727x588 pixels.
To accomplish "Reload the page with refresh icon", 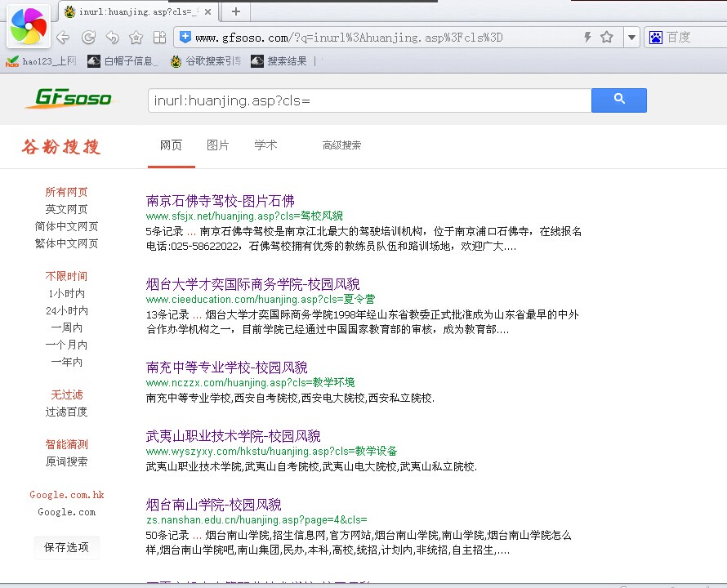I will tap(88, 37).
